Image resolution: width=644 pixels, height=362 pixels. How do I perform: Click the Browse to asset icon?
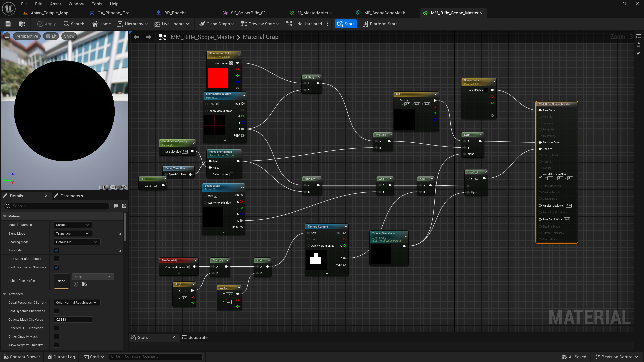[22, 24]
